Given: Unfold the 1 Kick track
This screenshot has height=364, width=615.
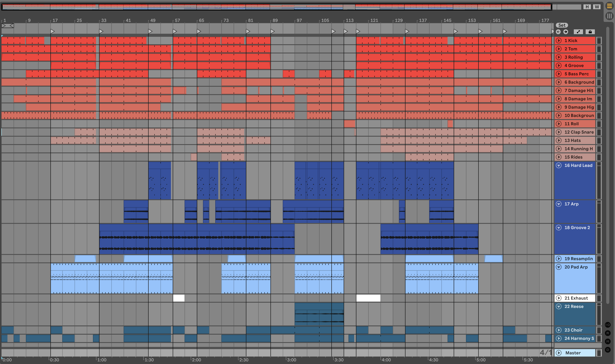Looking at the screenshot, I should point(559,41).
